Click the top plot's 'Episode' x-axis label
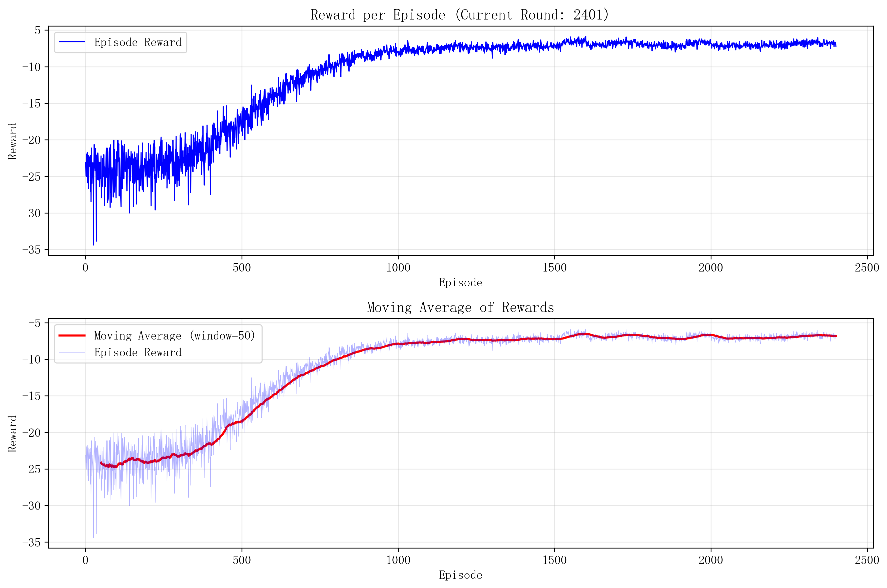The width and height of the screenshot is (887, 588). pyautogui.click(x=460, y=282)
